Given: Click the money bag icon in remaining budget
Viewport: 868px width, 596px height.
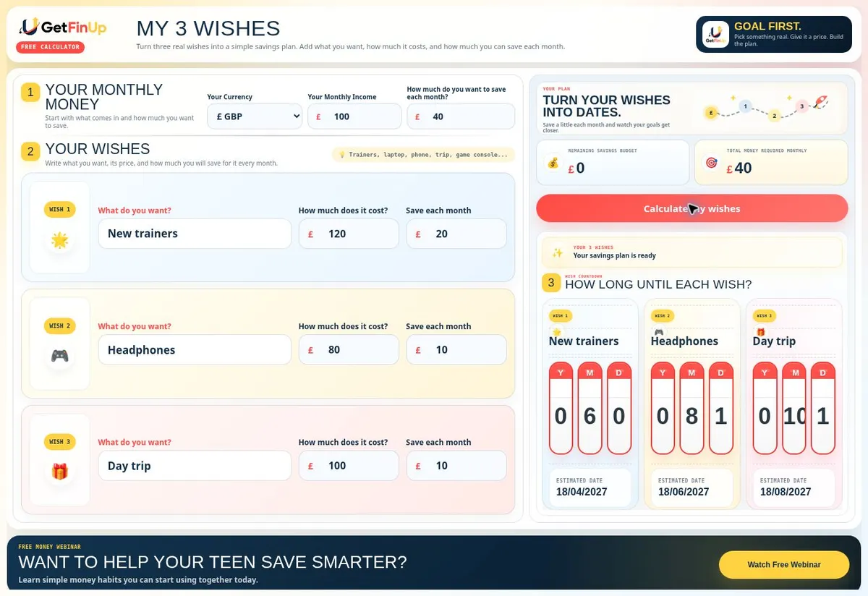Looking at the screenshot, I should (553, 163).
